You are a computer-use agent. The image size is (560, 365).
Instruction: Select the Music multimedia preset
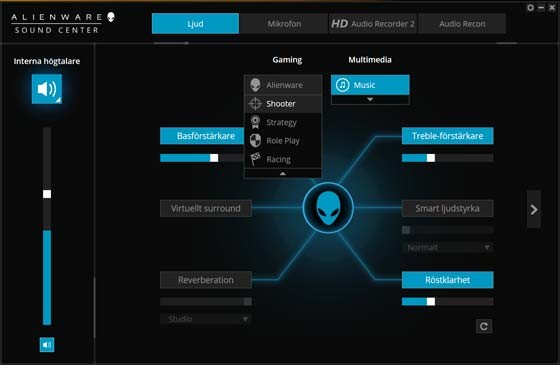(370, 85)
